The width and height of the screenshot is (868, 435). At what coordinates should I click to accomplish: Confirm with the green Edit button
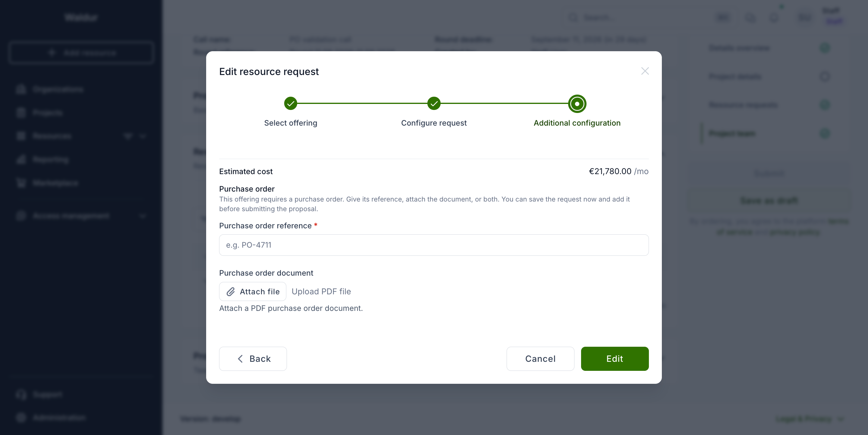[615, 358]
